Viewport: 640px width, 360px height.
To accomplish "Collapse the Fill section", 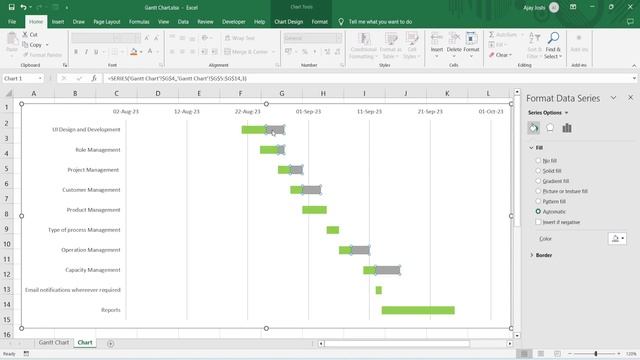I will click(x=531, y=148).
